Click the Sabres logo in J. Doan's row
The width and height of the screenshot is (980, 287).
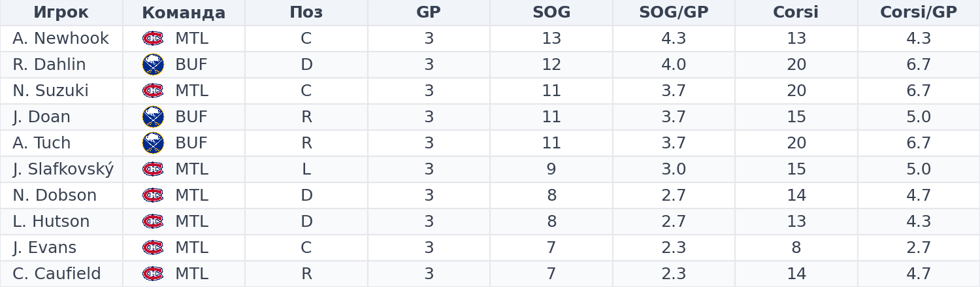pyautogui.click(x=153, y=117)
